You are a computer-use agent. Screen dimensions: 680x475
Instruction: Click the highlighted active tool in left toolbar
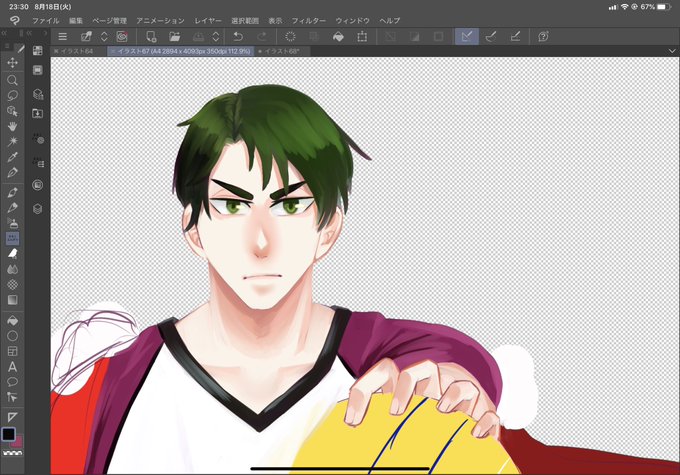(x=12, y=239)
